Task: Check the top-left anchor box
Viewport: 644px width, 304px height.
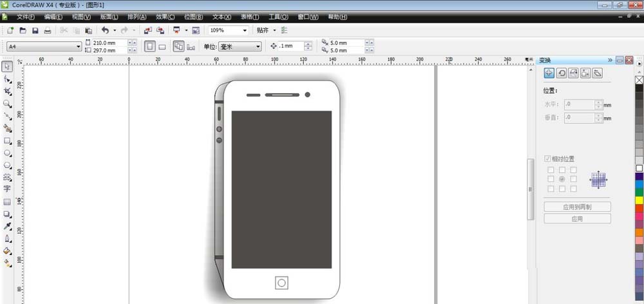Action: [x=551, y=169]
